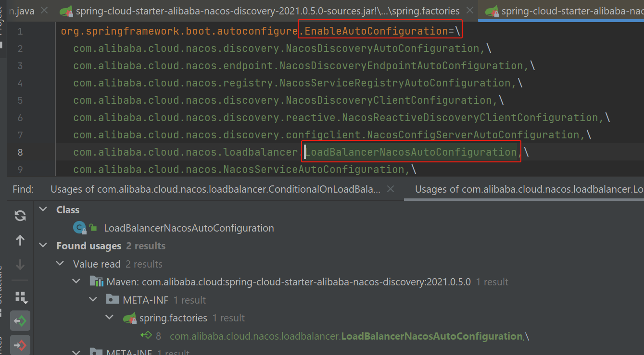
Task: Click NacosReactiveDiscoveryClientConfiguration on line 6
Action: click(470, 118)
